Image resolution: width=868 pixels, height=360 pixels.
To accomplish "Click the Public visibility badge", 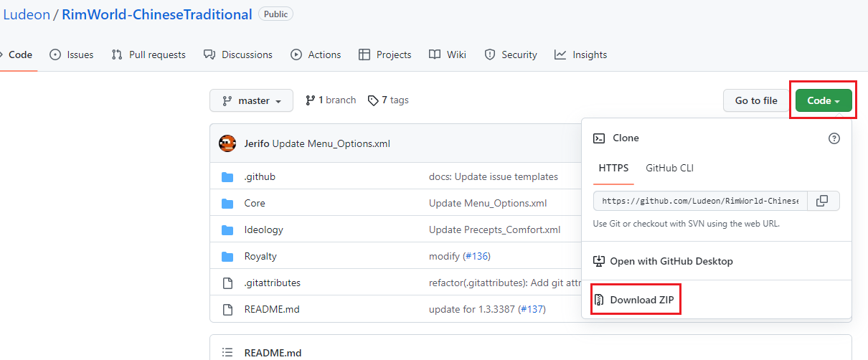I will click(x=275, y=14).
